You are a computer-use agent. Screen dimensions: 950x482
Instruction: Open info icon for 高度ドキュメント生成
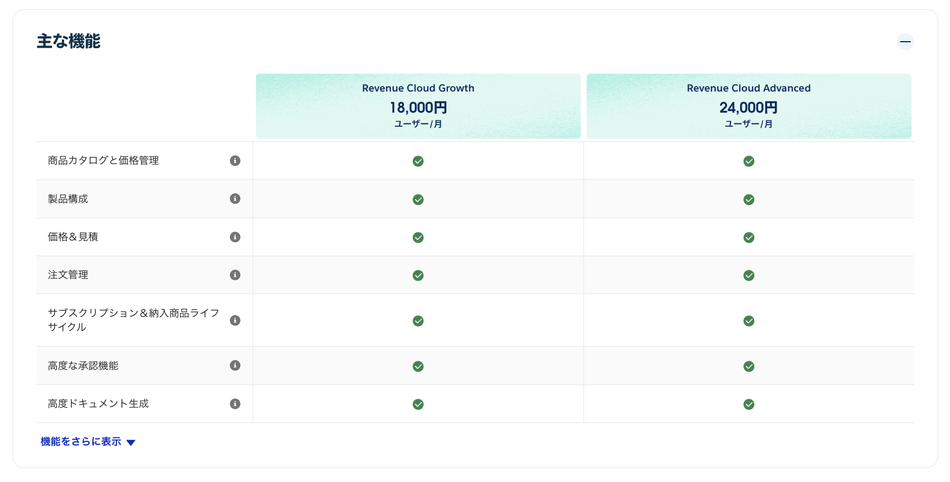(x=235, y=404)
